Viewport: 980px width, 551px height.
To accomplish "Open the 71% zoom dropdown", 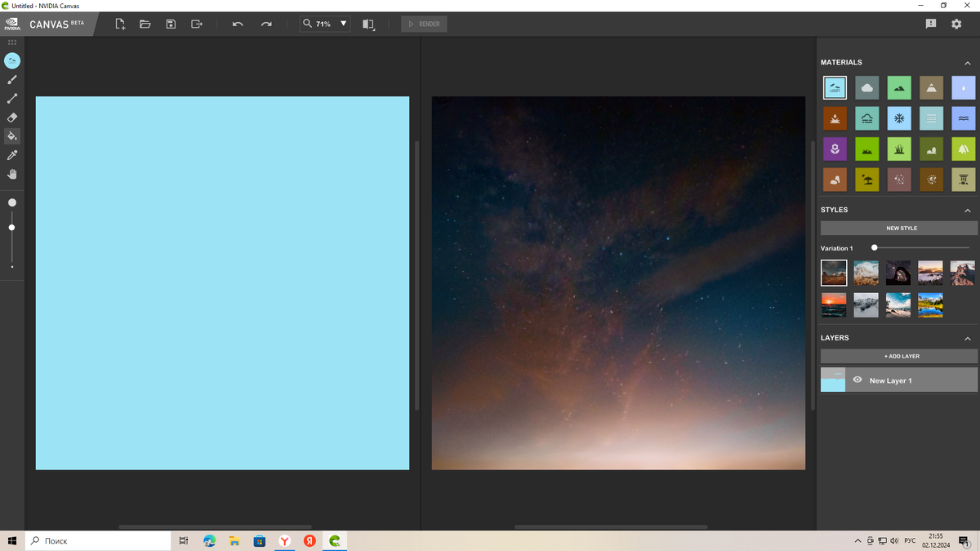I will point(324,24).
